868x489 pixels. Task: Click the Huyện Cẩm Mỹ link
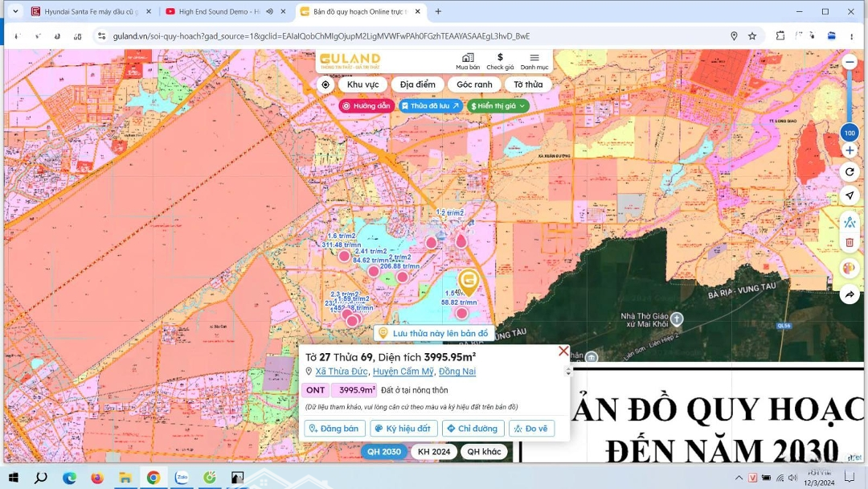coord(403,372)
